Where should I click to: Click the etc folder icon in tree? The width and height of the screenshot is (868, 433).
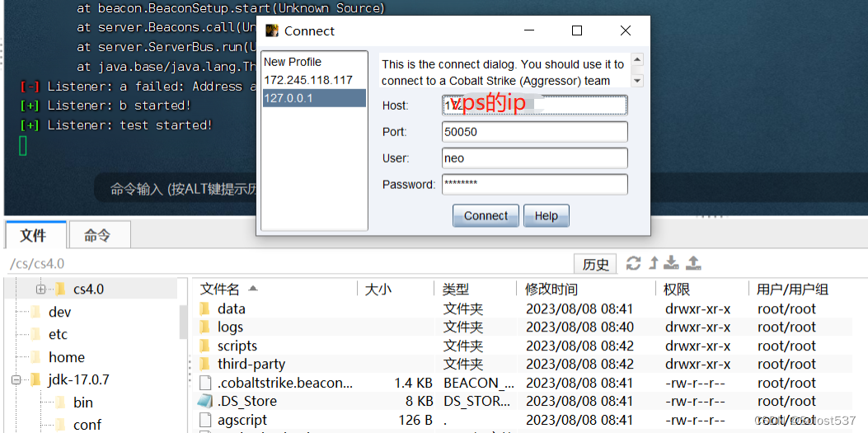[36, 334]
